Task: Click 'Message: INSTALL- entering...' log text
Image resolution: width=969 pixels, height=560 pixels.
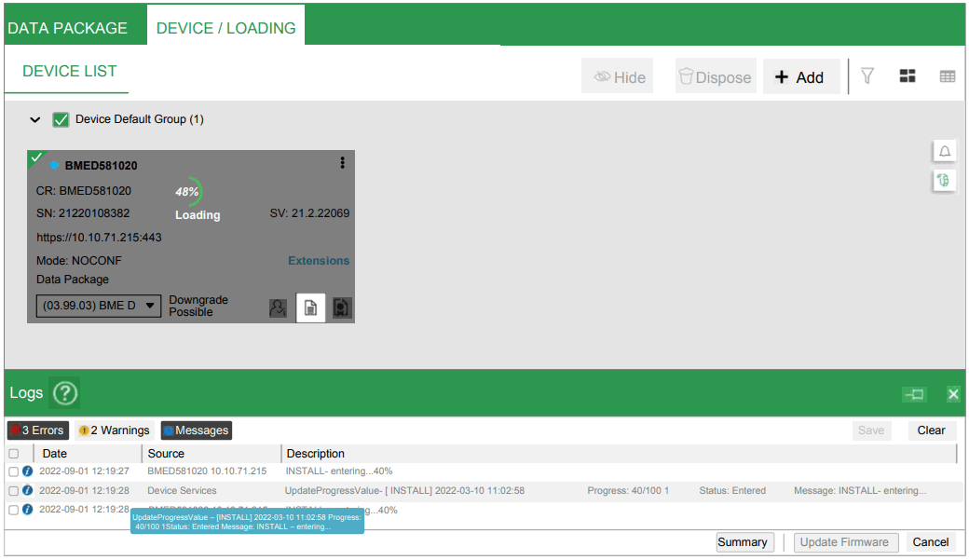Action: 860,490
